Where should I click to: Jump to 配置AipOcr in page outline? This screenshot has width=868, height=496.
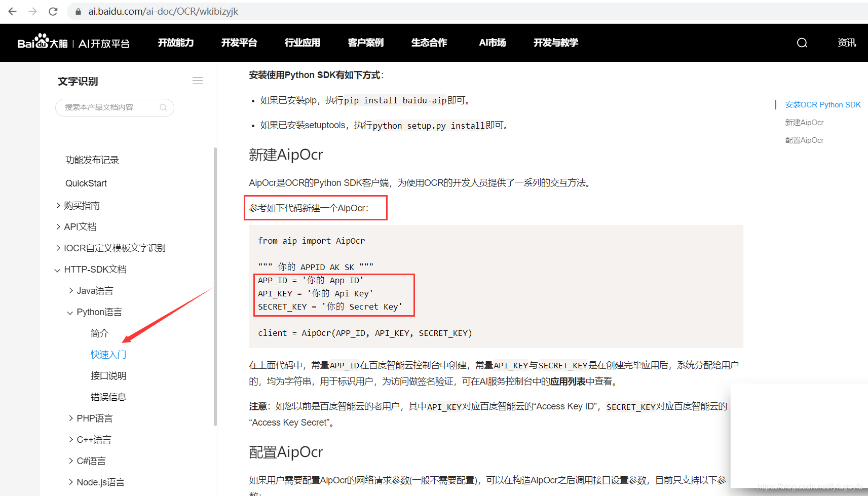[x=804, y=140]
